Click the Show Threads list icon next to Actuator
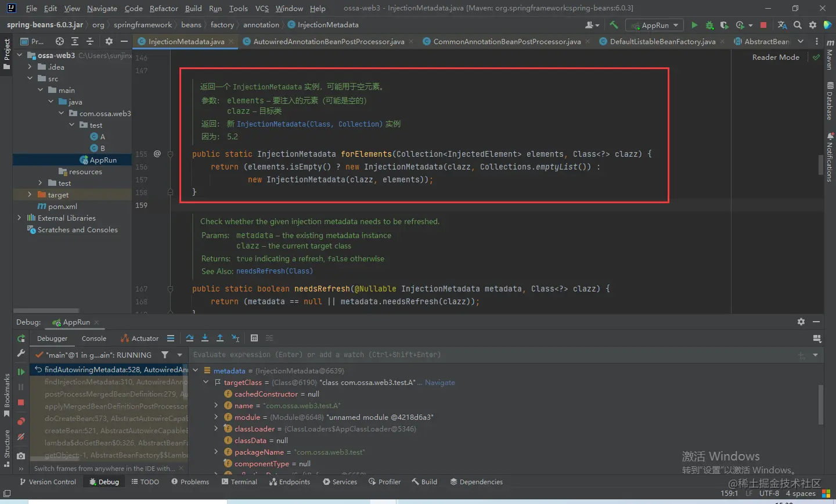Screen dimensions: 836x504 [171, 338]
